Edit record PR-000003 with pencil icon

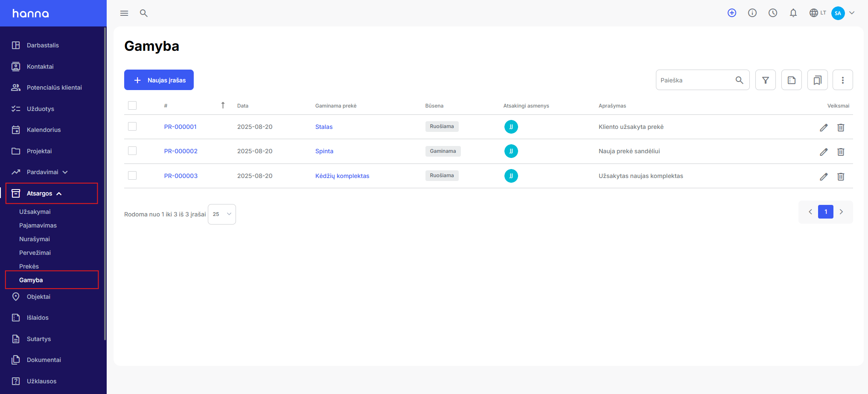(x=824, y=177)
